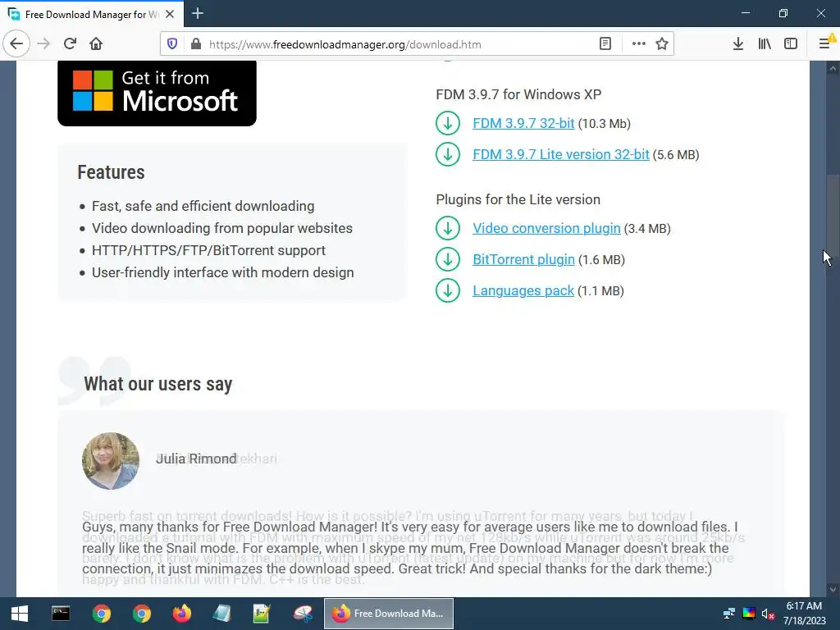840x630 pixels.
Task: Open the Free Download Ma... taskbar window
Action: tap(389, 614)
